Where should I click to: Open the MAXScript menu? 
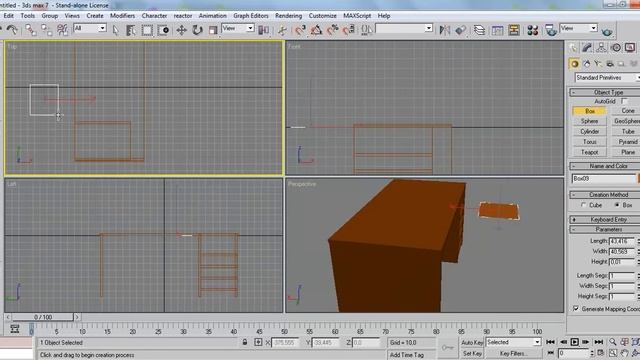click(357, 16)
